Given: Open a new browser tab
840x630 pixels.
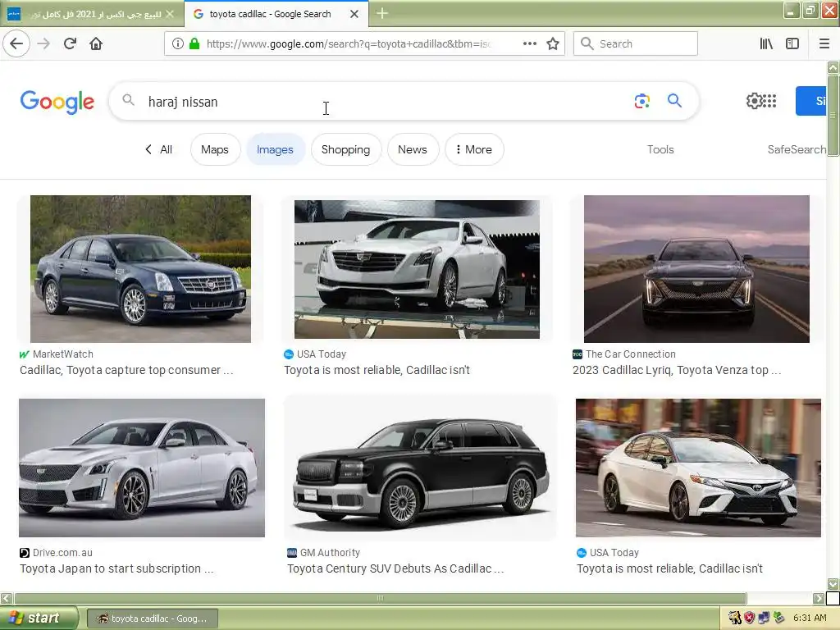Looking at the screenshot, I should coord(382,13).
